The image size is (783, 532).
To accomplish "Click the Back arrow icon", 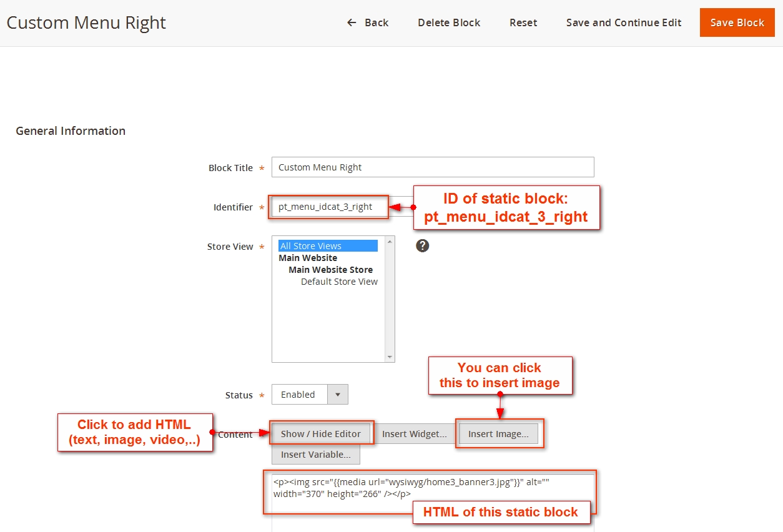I will [x=352, y=22].
